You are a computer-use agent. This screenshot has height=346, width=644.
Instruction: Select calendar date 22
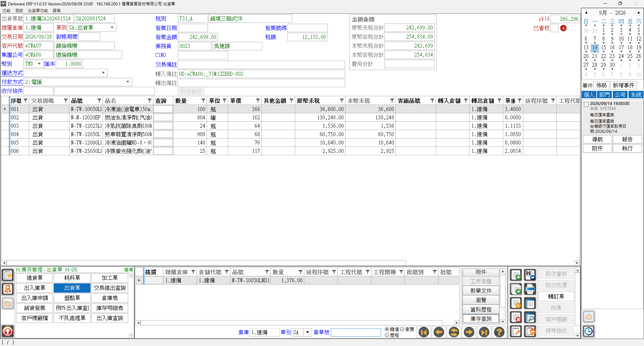(x=603, y=56)
